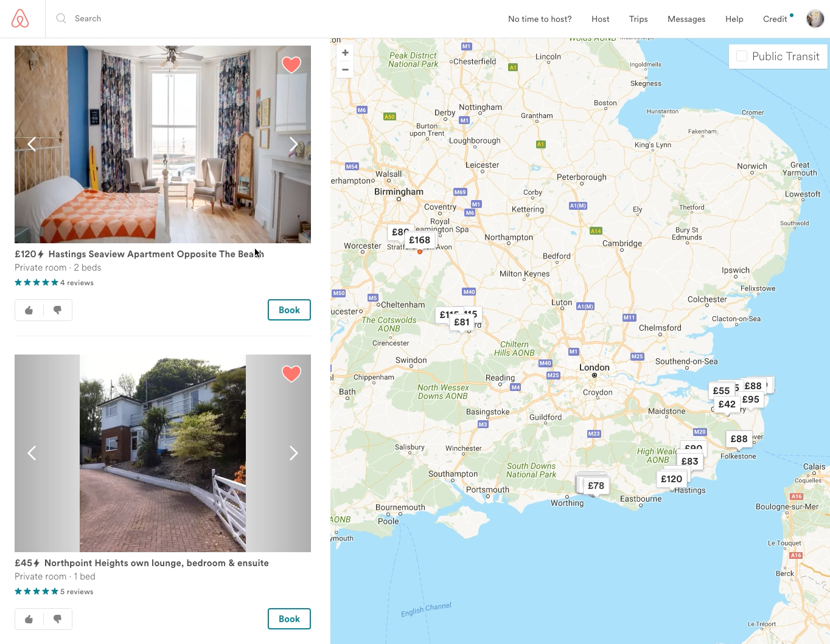Show previous photo of Hastings apartment
Screen dimensions: 830x644
[x=32, y=144]
